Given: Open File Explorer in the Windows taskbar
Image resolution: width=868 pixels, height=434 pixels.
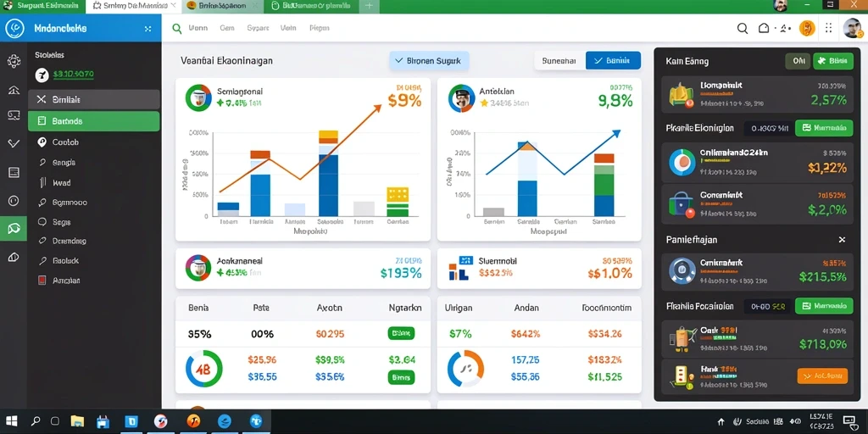Looking at the screenshot, I should point(77,422).
